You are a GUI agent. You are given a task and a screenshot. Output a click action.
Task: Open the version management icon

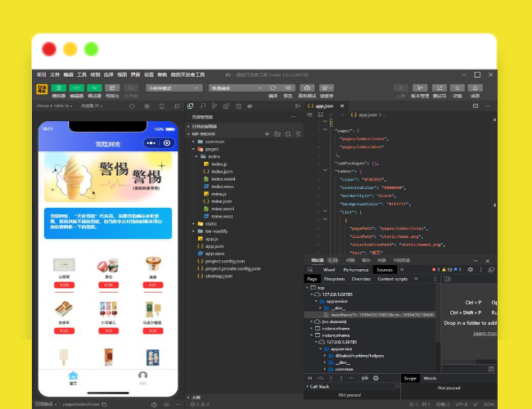(x=421, y=88)
